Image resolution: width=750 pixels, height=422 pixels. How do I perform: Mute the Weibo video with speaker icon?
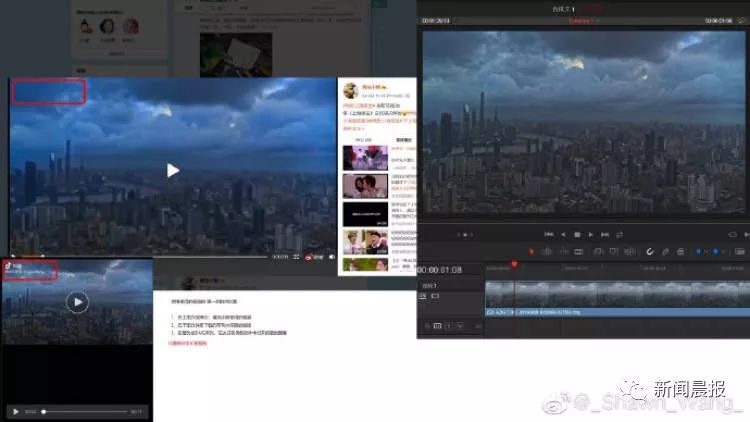coord(332,257)
